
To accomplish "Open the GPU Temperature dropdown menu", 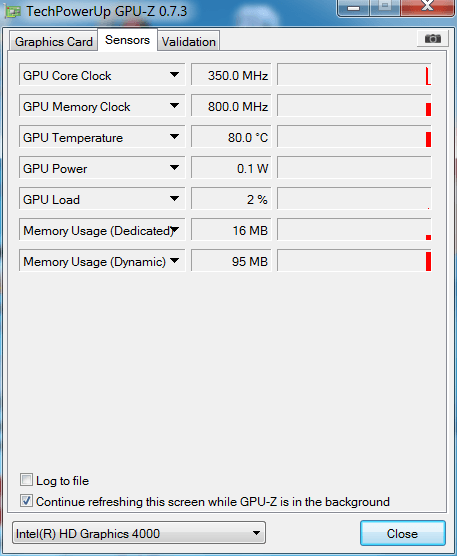I will click(x=174, y=137).
